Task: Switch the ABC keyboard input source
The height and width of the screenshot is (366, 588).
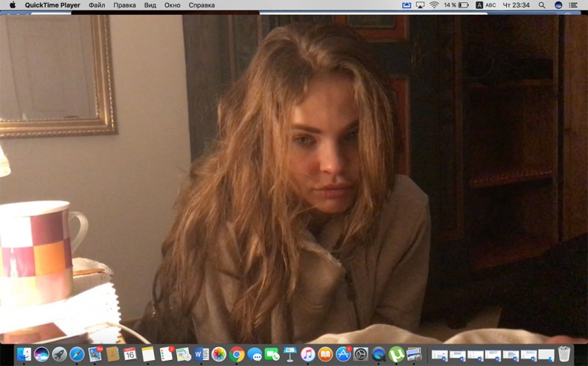Action: (486, 5)
